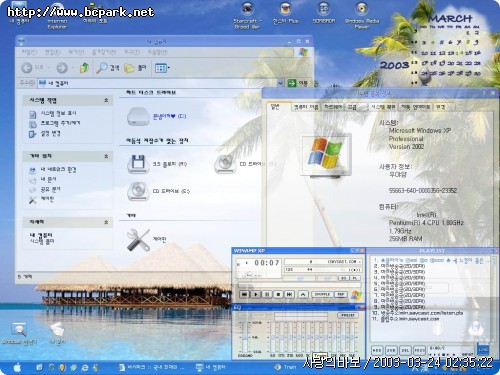Open the address bar dropdown arrow
Image resolution: width=500 pixels, height=375 pixels.
(280, 83)
